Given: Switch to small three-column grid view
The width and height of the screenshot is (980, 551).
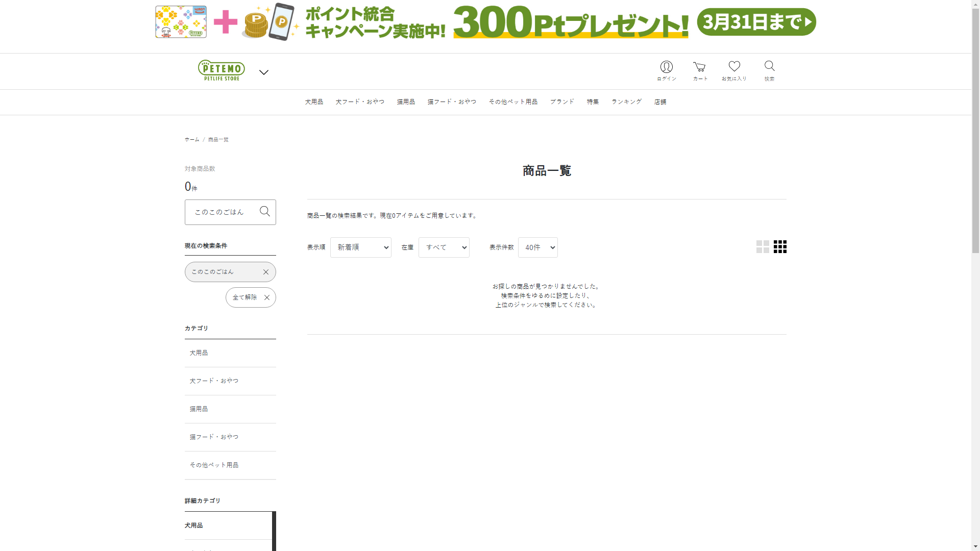Looking at the screenshot, I should (780, 247).
